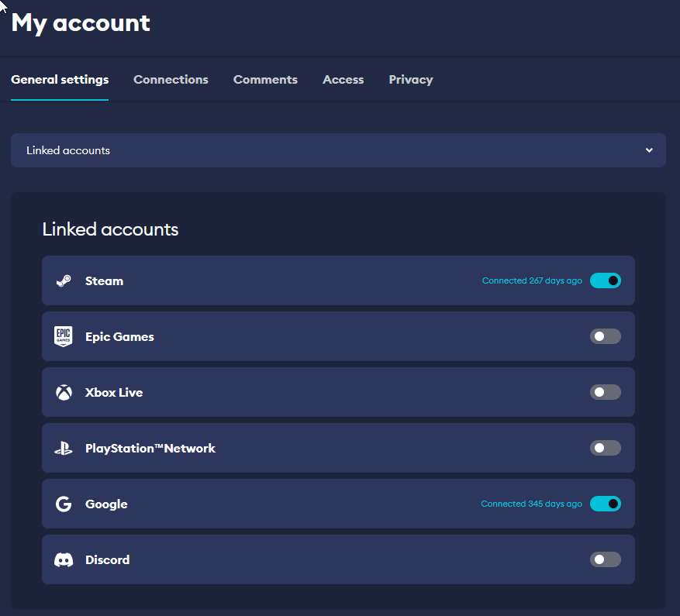Viewport: 680px width, 616px height.
Task: Switch to the Connections tab
Action: [x=171, y=80]
